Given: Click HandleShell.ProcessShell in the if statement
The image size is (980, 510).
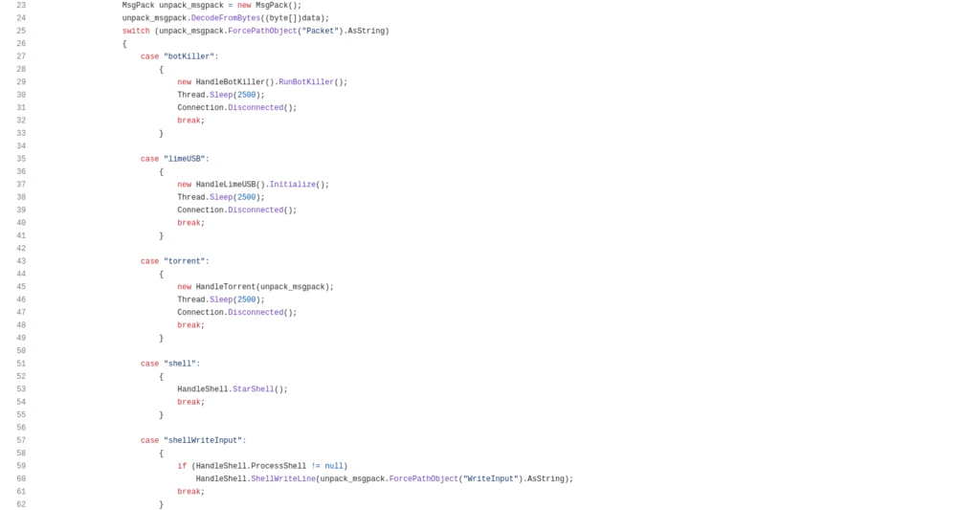Looking at the screenshot, I should tap(252, 466).
